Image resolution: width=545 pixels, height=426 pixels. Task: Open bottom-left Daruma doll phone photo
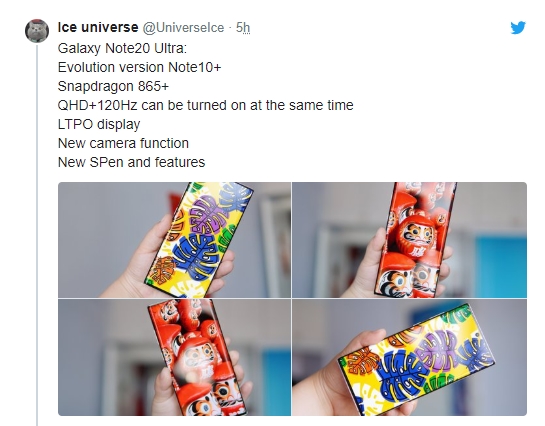174,357
